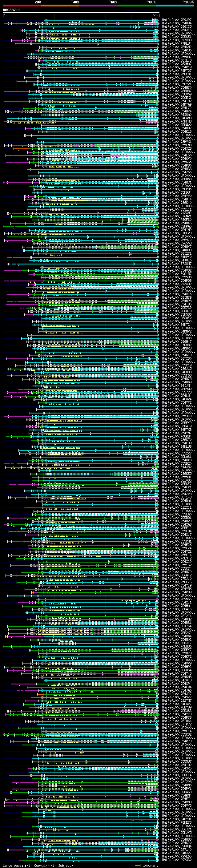Open the UniRef100_C0H4L6 hit

(177, 609)
